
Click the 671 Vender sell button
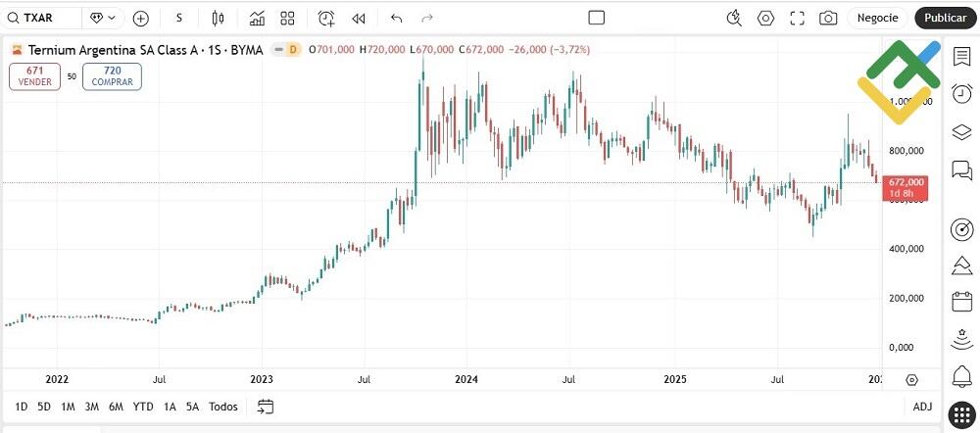(35, 76)
